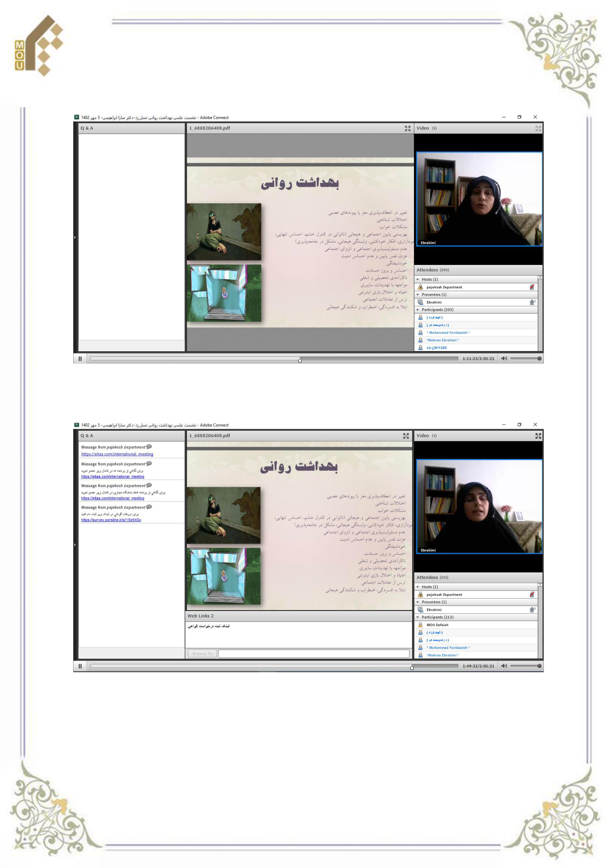This screenshot has height=868, width=614.
Task: Click the speech bubble icon on the porsline survey message
Action: [x=149, y=507]
